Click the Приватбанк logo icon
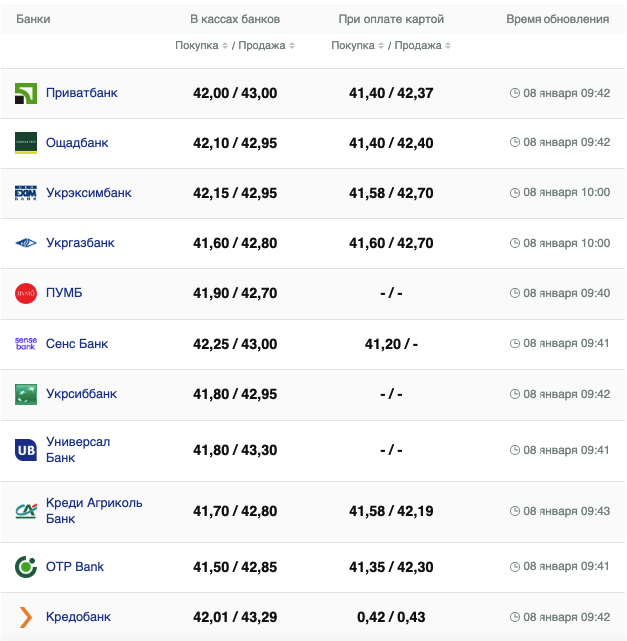This screenshot has height=641, width=627. [26, 93]
